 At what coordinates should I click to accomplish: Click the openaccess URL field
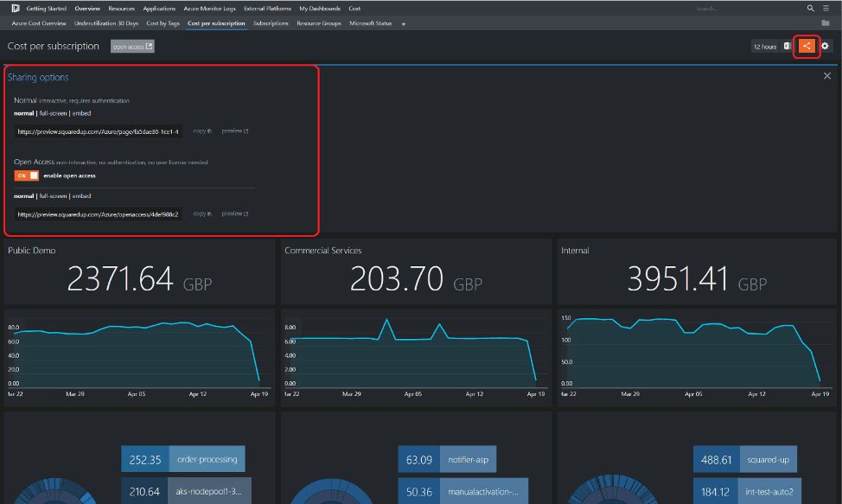(x=99, y=214)
